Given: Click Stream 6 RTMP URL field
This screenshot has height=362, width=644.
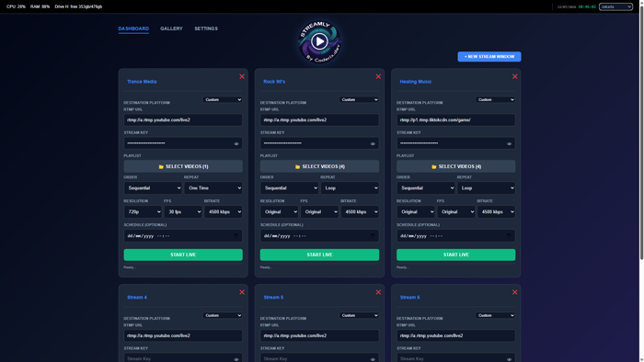Looking at the screenshot, I should click(x=456, y=335).
